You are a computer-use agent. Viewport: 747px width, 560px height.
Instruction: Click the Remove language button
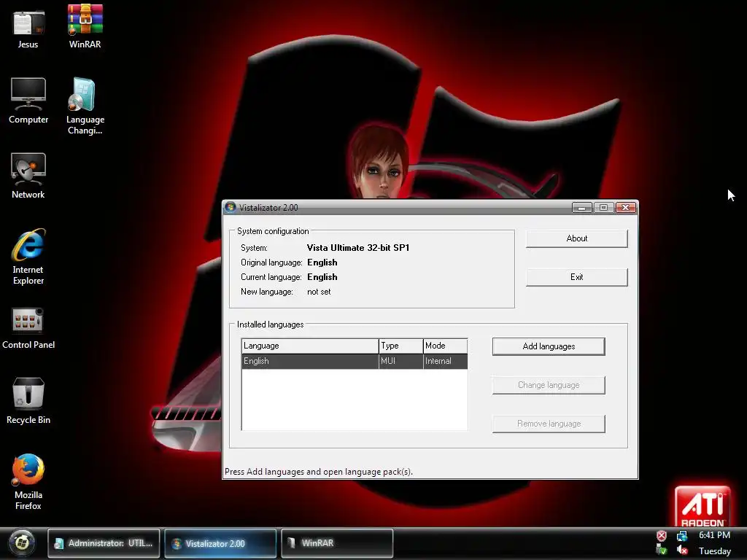(x=549, y=424)
